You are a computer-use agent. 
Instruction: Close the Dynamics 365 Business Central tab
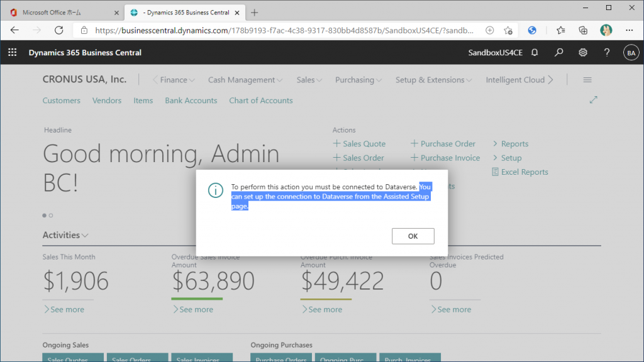[237, 13]
